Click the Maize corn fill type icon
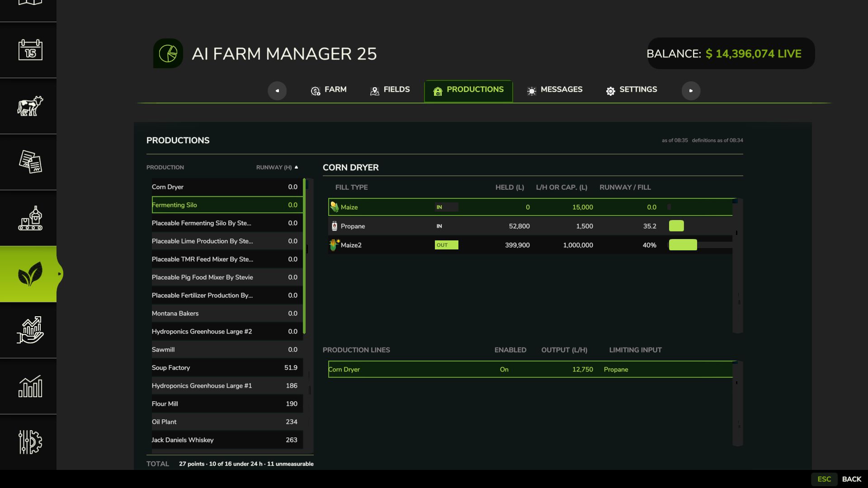Screen dimensions: 868x488 click(334, 207)
